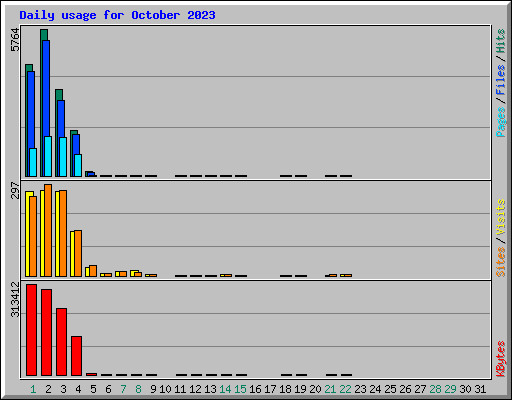Image resolution: width=512 pixels, height=400 pixels.
Task: Click the day 28 x-axis label
Action: click(435, 389)
